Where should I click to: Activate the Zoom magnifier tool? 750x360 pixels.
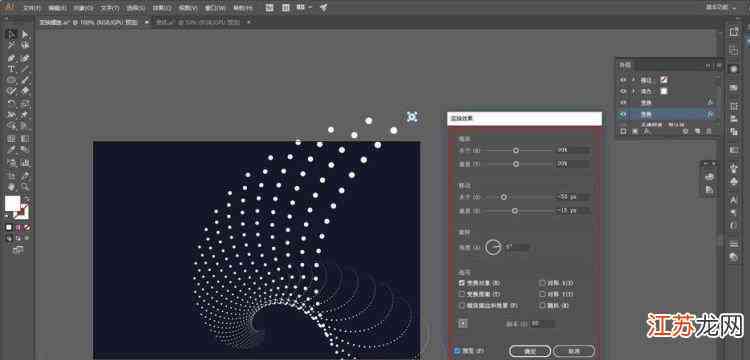click(x=25, y=187)
